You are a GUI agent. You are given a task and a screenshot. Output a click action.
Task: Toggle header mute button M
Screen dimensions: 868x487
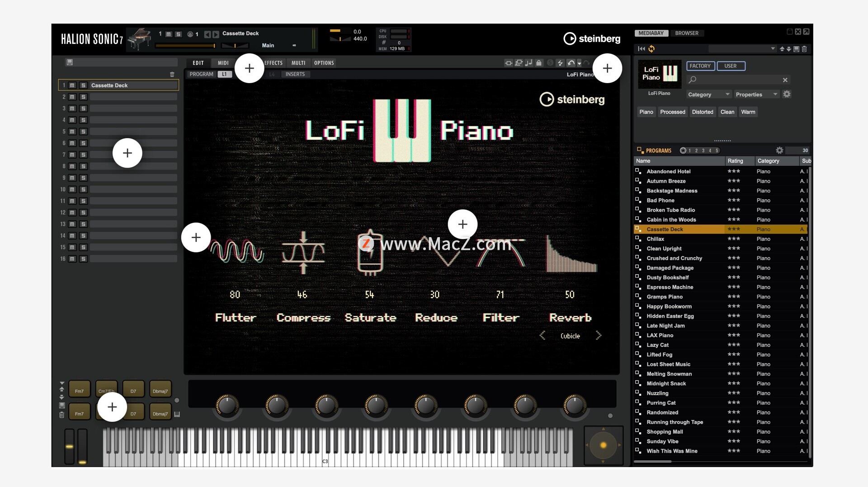coord(169,34)
